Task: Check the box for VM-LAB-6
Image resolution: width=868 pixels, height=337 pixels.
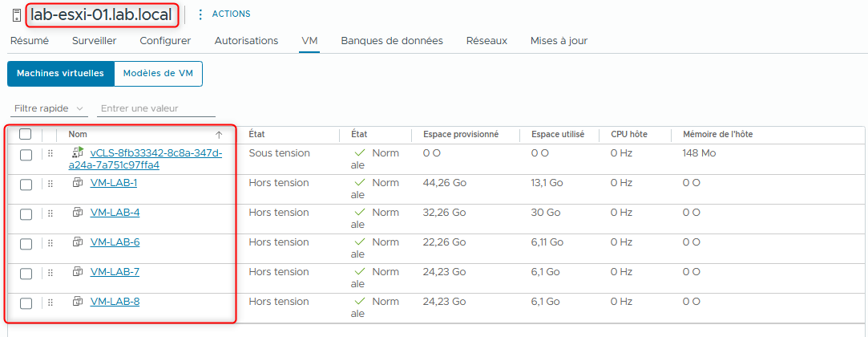Action: (x=26, y=245)
